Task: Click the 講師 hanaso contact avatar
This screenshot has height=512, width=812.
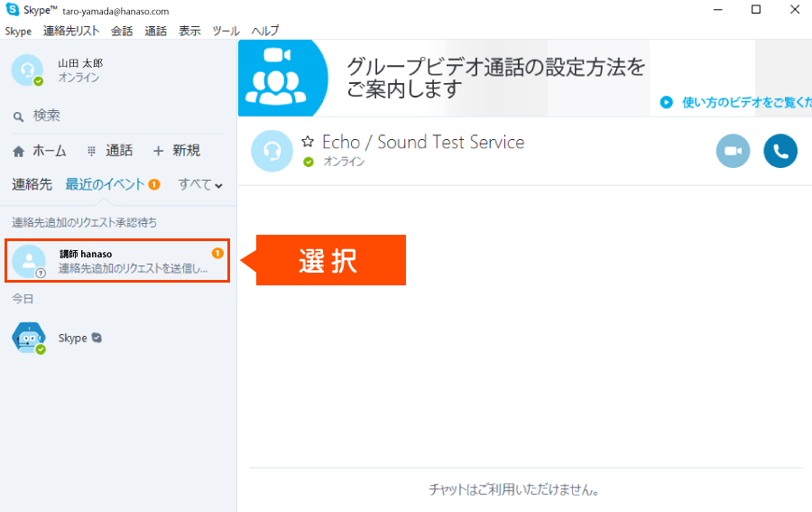Action: pos(29,261)
